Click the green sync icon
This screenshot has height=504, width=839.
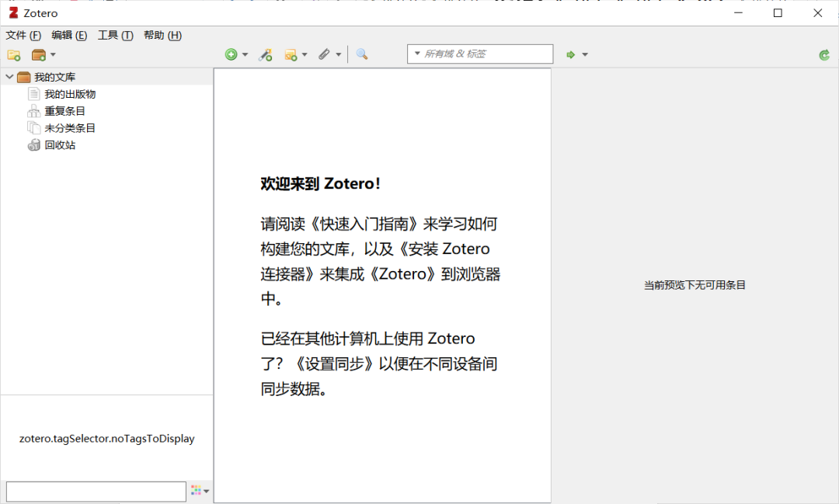(x=824, y=54)
